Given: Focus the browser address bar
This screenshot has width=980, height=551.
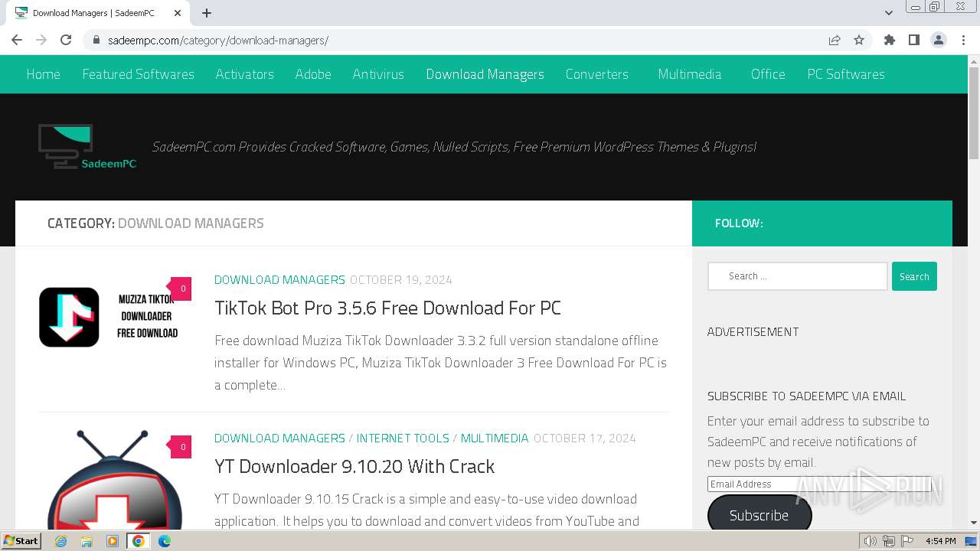Looking at the screenshot, I should tap(459, 40).
